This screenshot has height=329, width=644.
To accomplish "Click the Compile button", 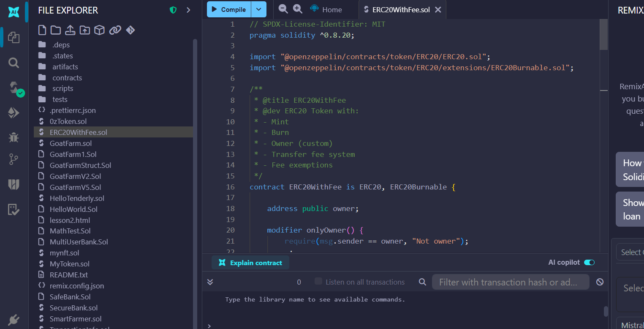I will (x=228, y=9).
